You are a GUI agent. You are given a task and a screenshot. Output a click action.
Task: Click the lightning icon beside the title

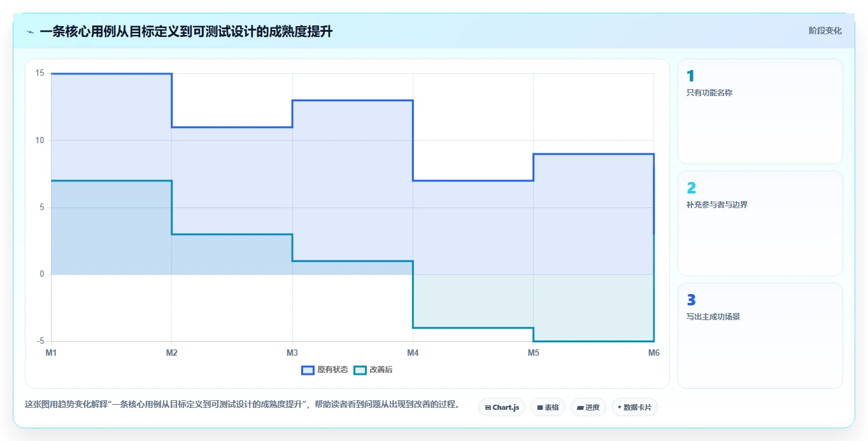pos(31,32)
